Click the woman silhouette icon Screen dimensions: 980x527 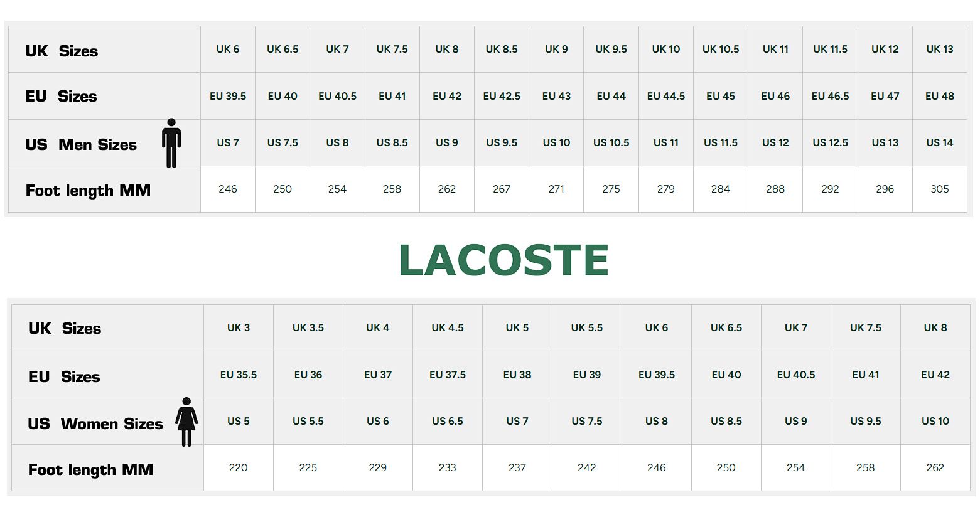(x=186, y=422)
